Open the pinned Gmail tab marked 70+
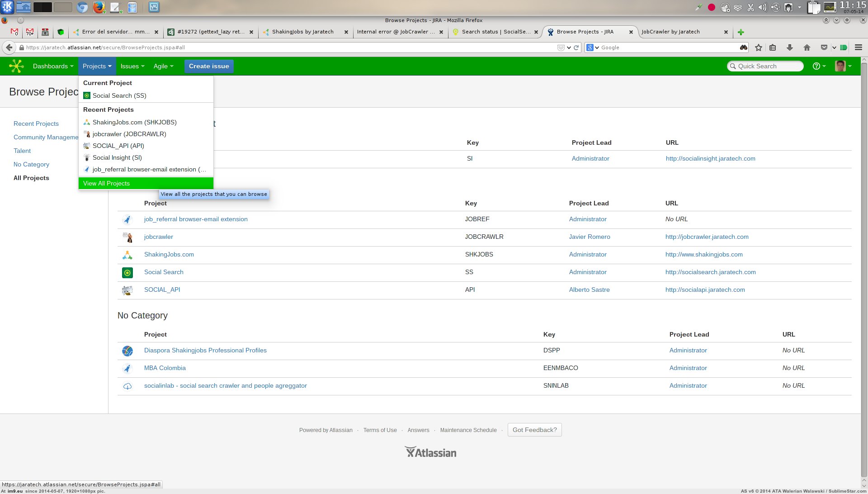This screenshot has height=494, width=868. coord(30,32)
